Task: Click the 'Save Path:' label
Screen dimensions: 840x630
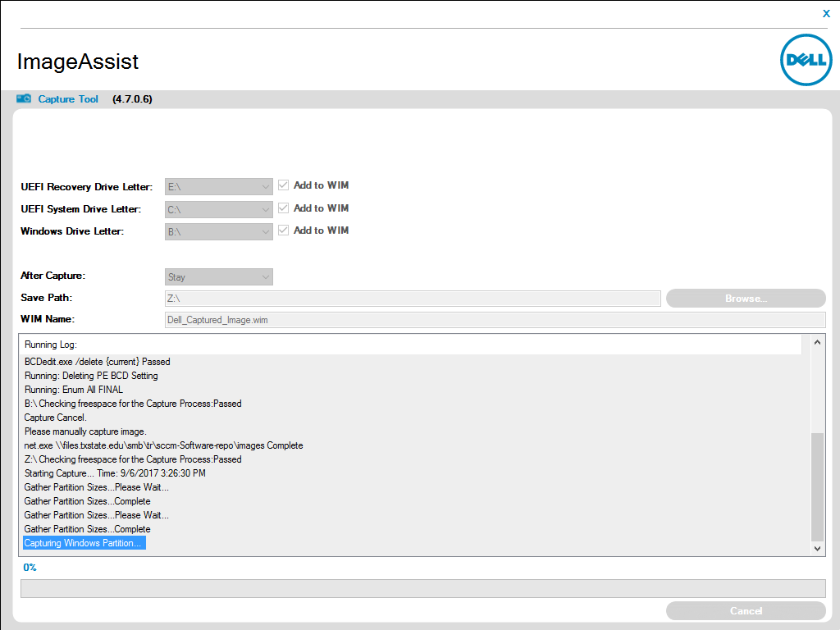Action: (46, 297)
